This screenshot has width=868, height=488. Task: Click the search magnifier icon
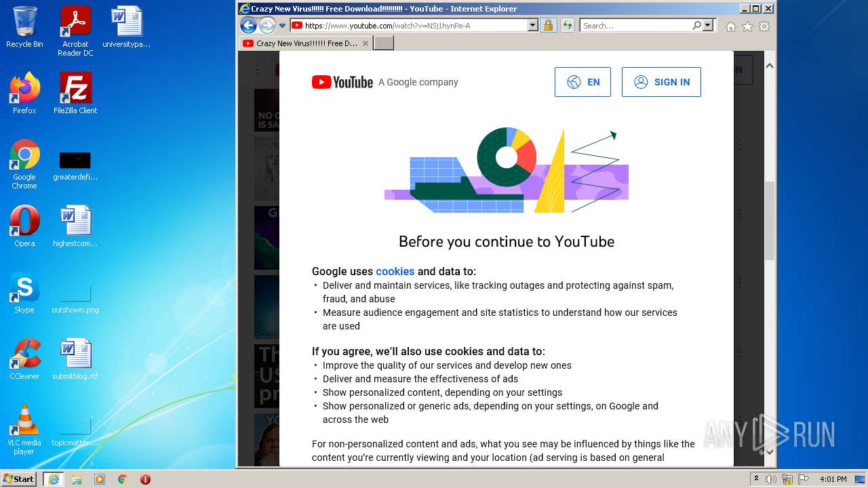tap(696, 26)
